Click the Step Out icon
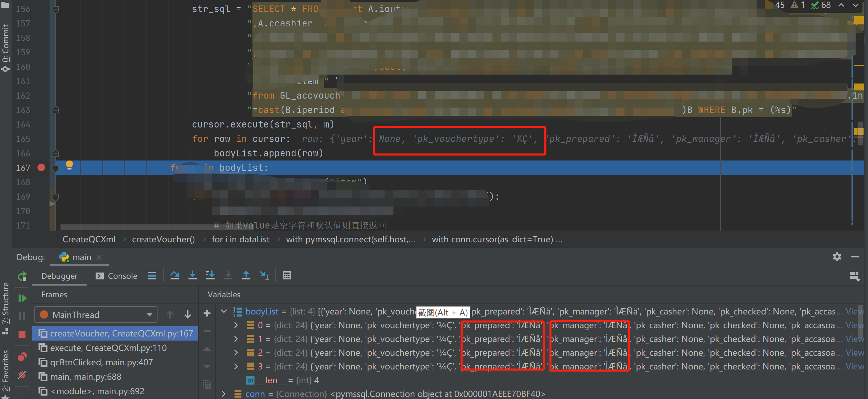This screenshot has width=868, height=399. tap(246, 275)
